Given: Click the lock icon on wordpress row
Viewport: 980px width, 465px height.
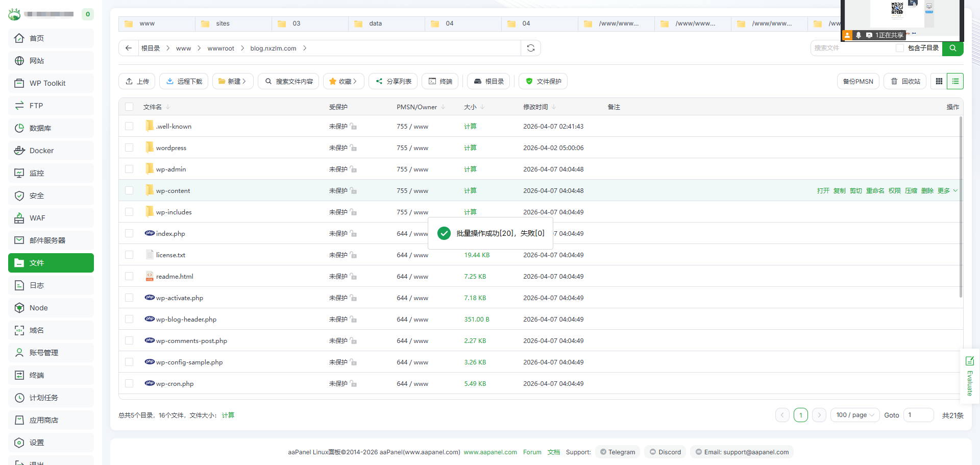Looking at the screenshot, I should (354, 148).
